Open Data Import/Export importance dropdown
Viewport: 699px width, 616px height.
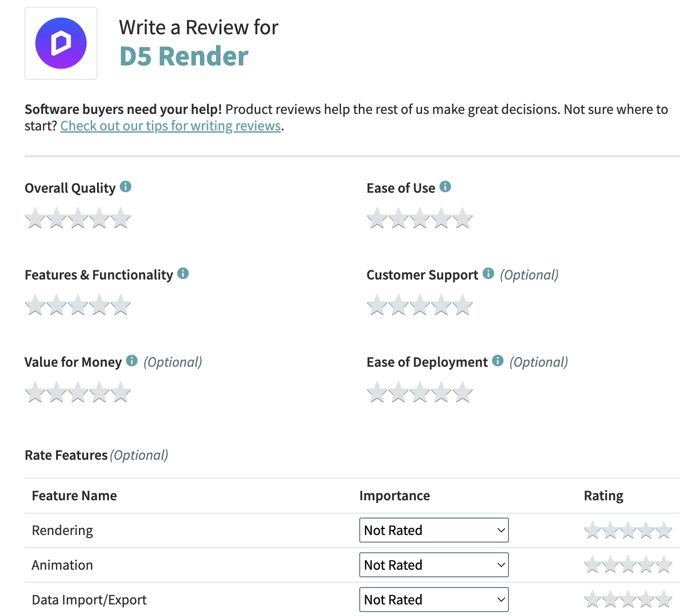tap(434, 600)
